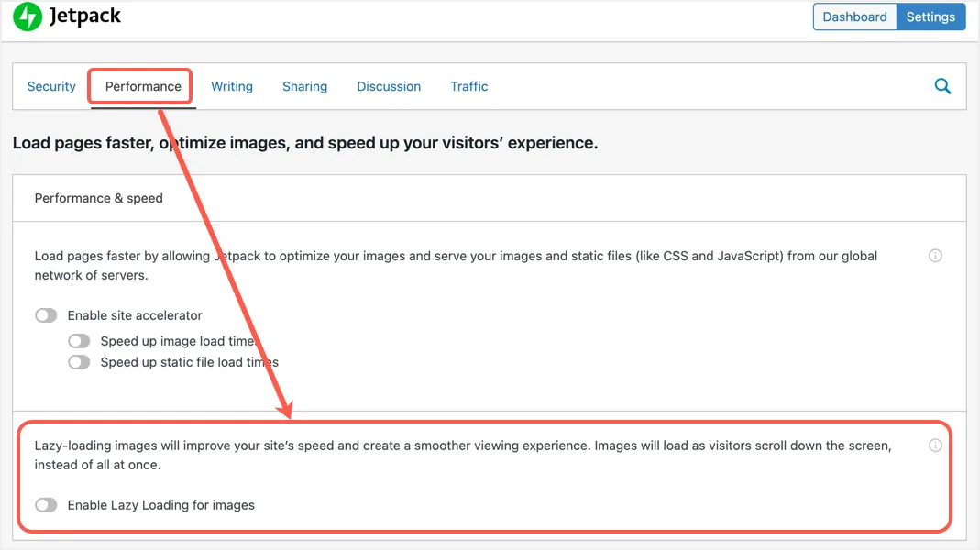Click the Settings button
This screenshot has height=550, width=980.
pyautogui.click(x=930, y=16)
